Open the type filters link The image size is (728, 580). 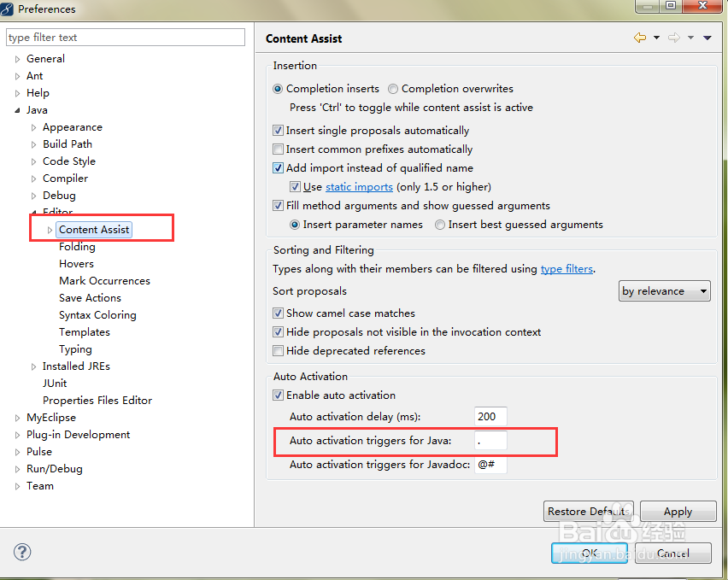coord(567,269)
